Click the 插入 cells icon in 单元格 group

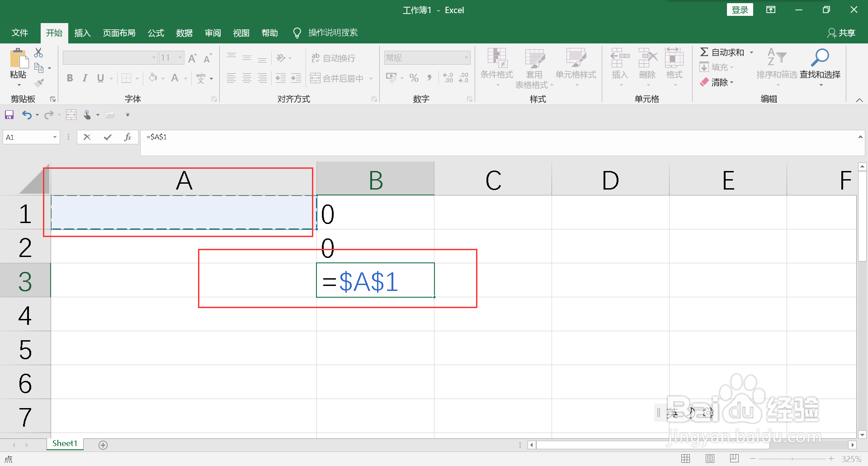tap(619, 63)
